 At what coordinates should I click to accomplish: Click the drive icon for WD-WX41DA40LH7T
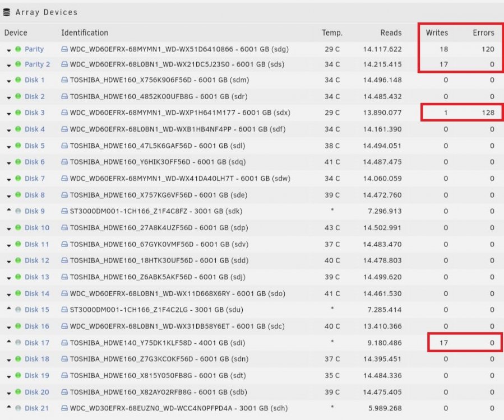[x=64, y=178]
